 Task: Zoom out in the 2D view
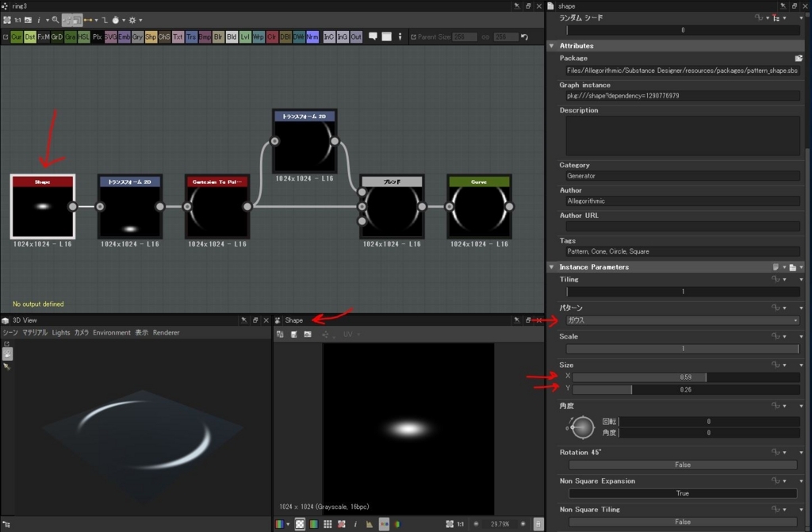(476, 524)
